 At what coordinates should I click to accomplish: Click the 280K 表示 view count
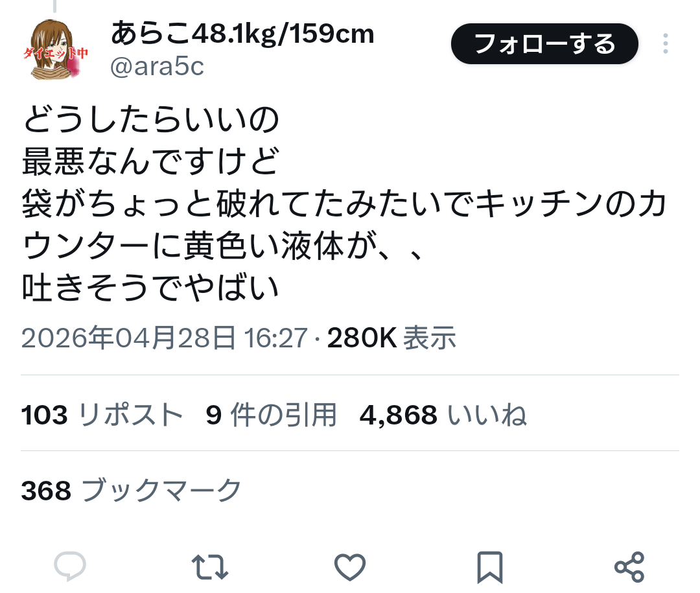tap(391, 338)
